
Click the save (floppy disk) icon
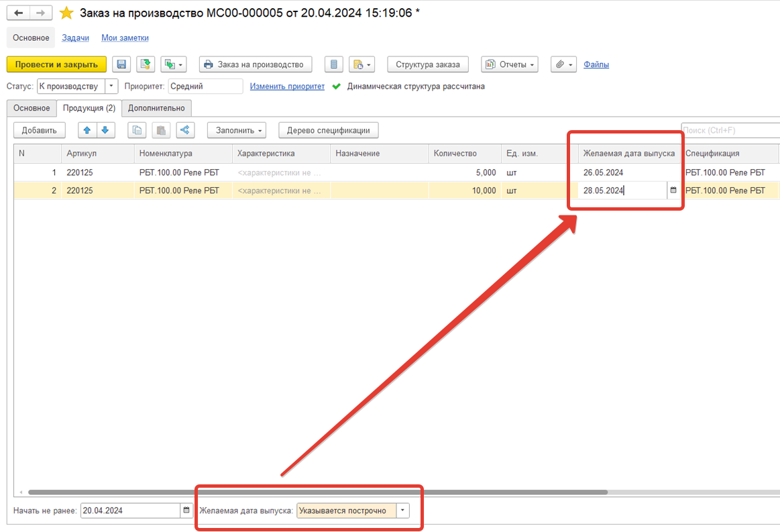click(121, 64)
